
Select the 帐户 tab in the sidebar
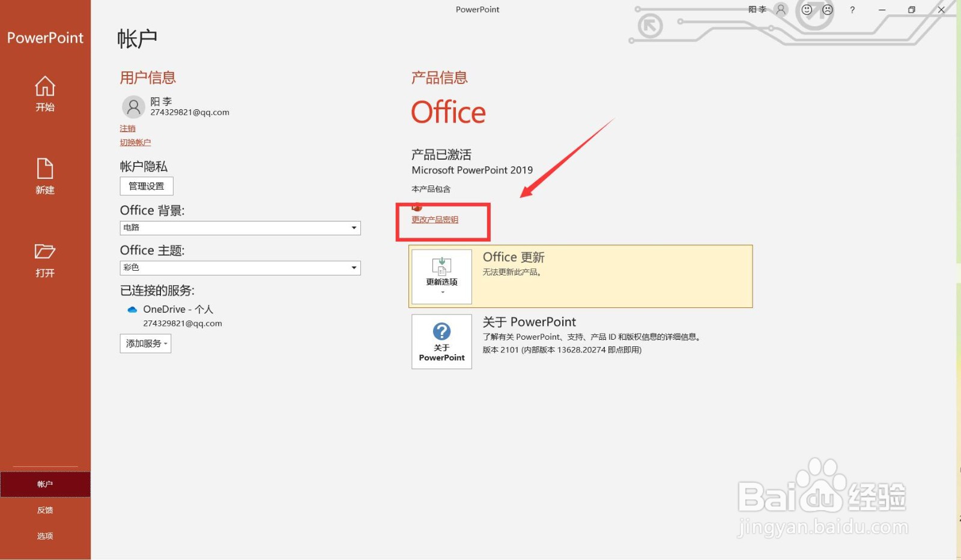pos(45,484)
